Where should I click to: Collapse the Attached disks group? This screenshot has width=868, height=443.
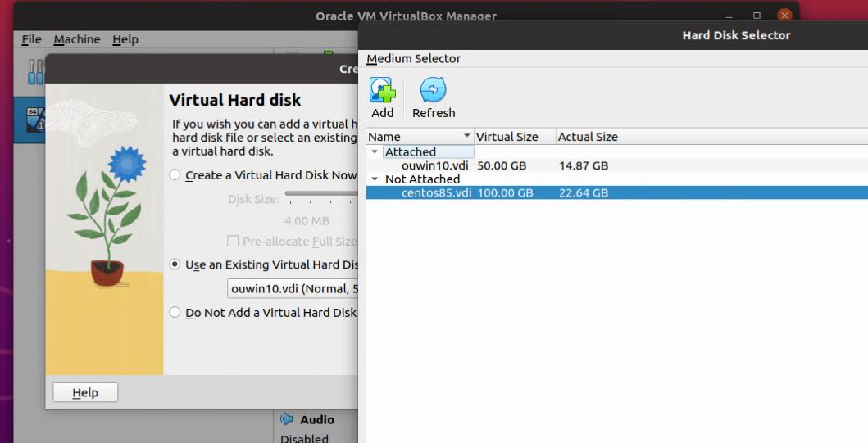click(375, 151)
